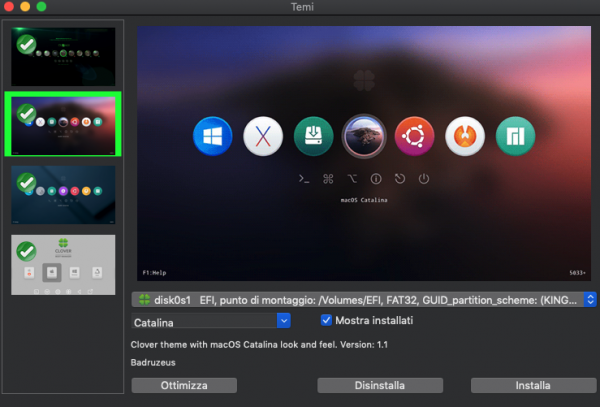The height and width of the screenshot is (407, 600).
Task: Uncheck the Mostra installati checkbox
Action: [326, 320]
